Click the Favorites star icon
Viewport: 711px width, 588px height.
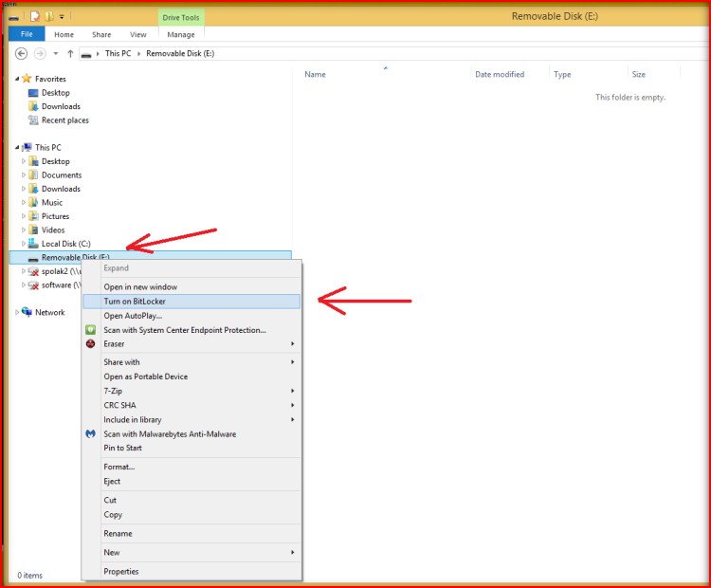pyautogui.click(x=27, y=79)
